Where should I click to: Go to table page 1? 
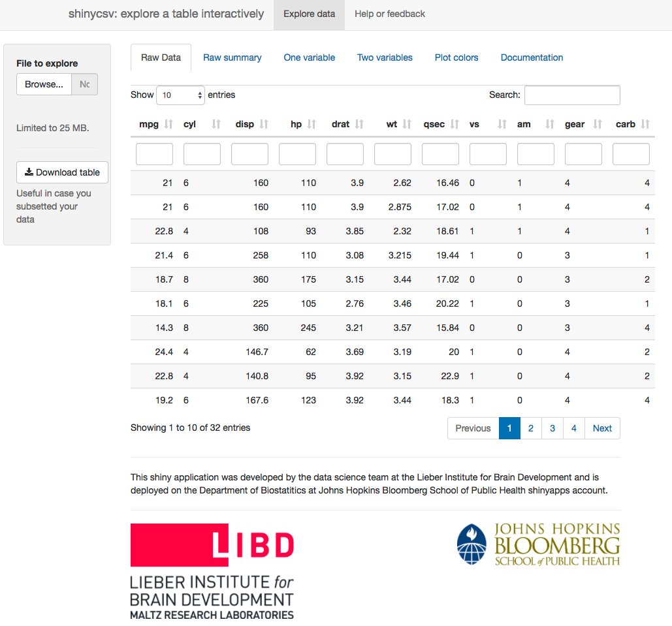pos(509,428)
